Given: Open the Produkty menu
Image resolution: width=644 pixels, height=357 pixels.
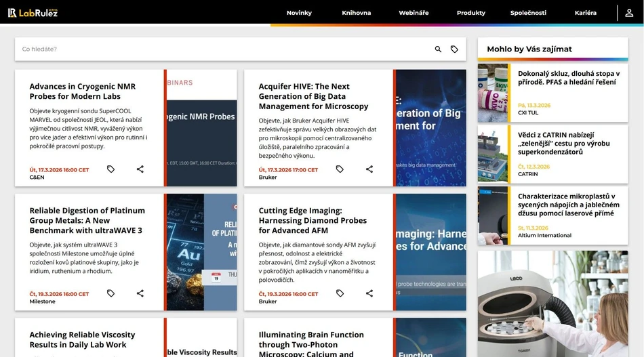Looking at the screenshot, I should 470,13.
